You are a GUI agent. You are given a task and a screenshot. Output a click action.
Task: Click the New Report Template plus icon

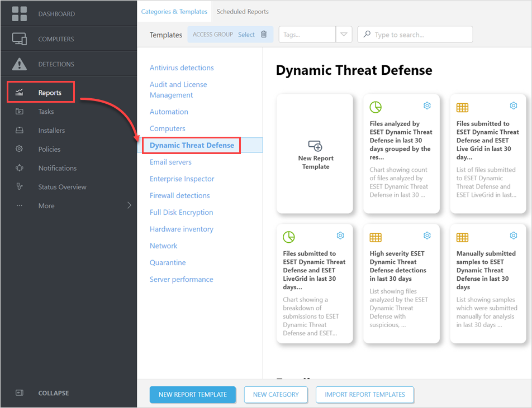coord(315,146)
